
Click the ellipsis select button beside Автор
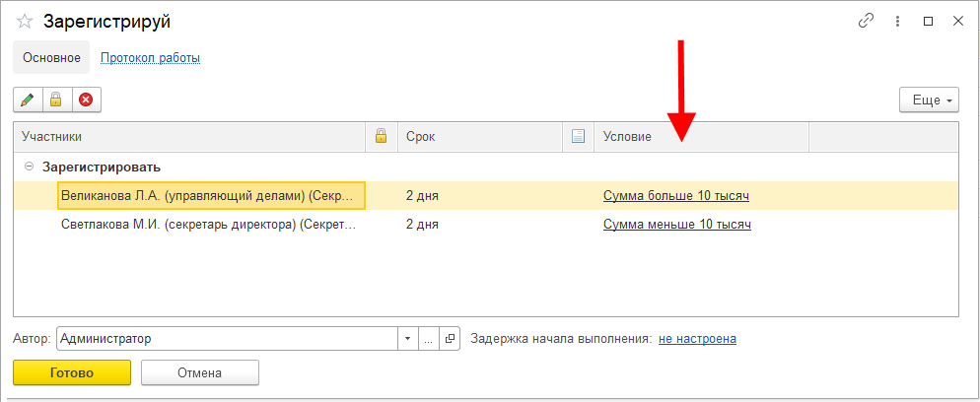429,339
